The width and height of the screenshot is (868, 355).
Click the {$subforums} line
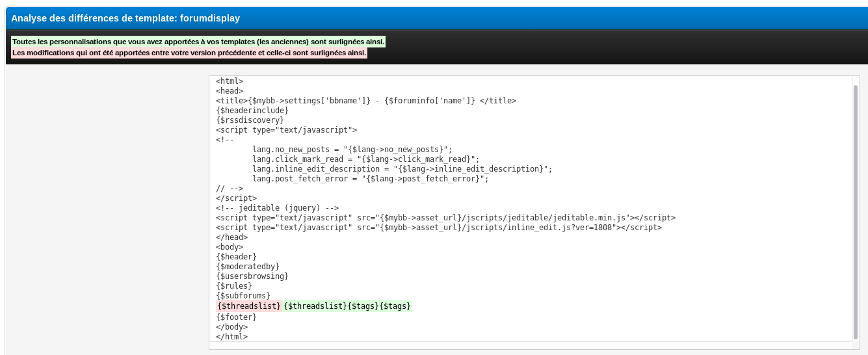(243, 296)
